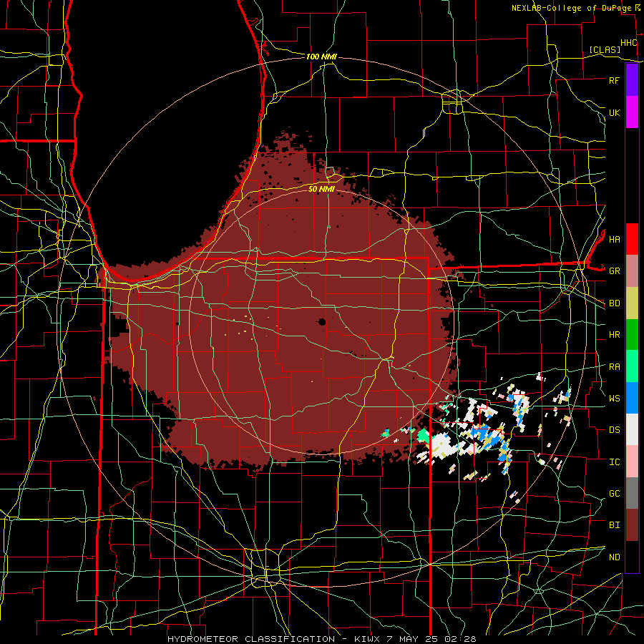This screenshot has height=644, width=644.
Task: Click the bright green rain echo cell
Action: coord(423,435)
